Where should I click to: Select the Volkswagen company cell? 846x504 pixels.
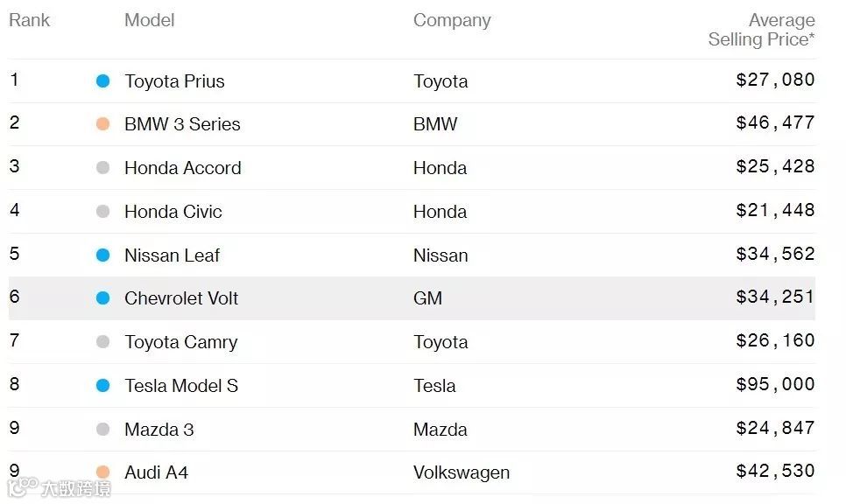pyautogui.click(x=461, y=472)
